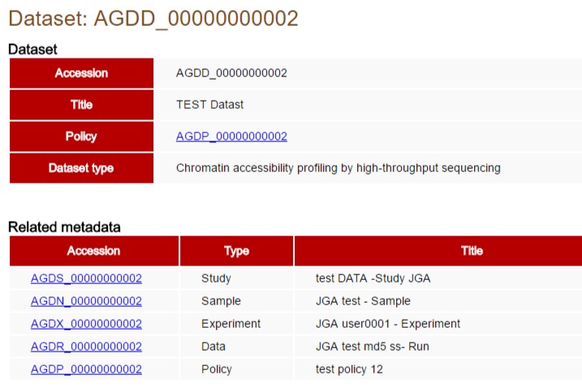Click AGDP_00000000002 link in Related metadata table
This screenshot has width=582, height=392.
pos(86,369)
